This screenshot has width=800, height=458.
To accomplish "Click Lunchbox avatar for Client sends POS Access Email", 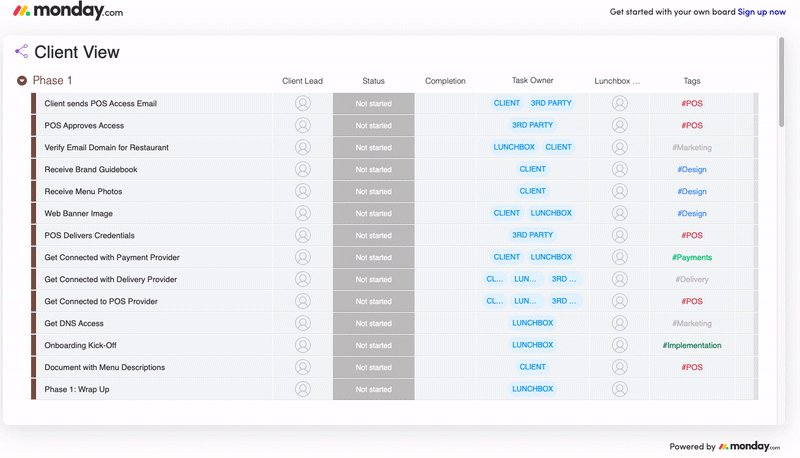I will tap(619, 104).
